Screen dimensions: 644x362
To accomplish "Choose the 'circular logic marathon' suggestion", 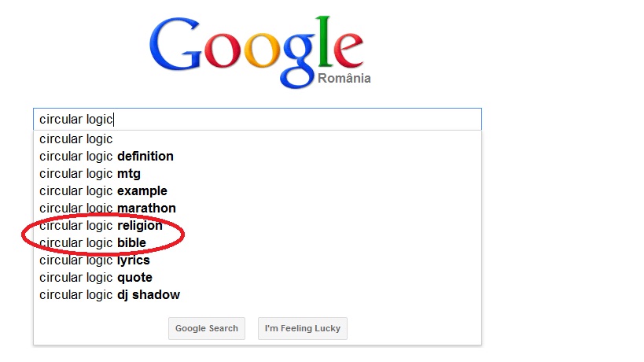I will (257, 208).
